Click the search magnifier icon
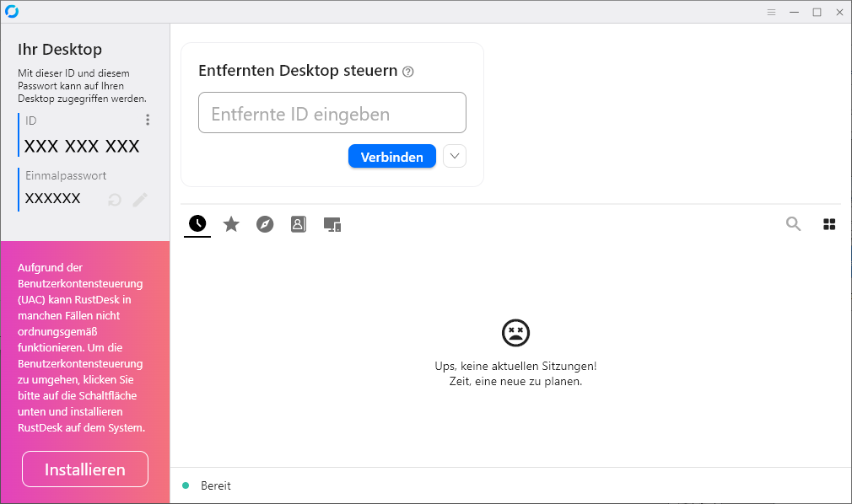 coord(793,224)
